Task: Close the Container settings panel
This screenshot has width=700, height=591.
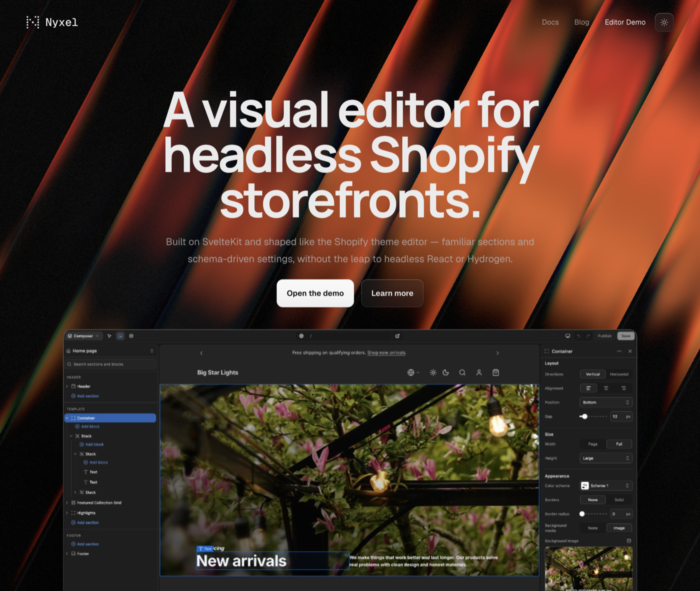Action: 630,351
